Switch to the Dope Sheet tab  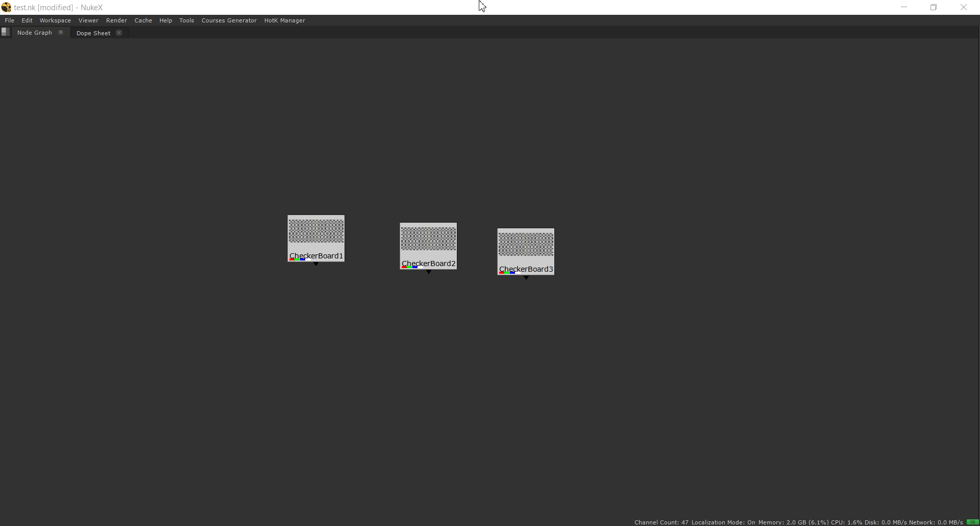[93, 33]
